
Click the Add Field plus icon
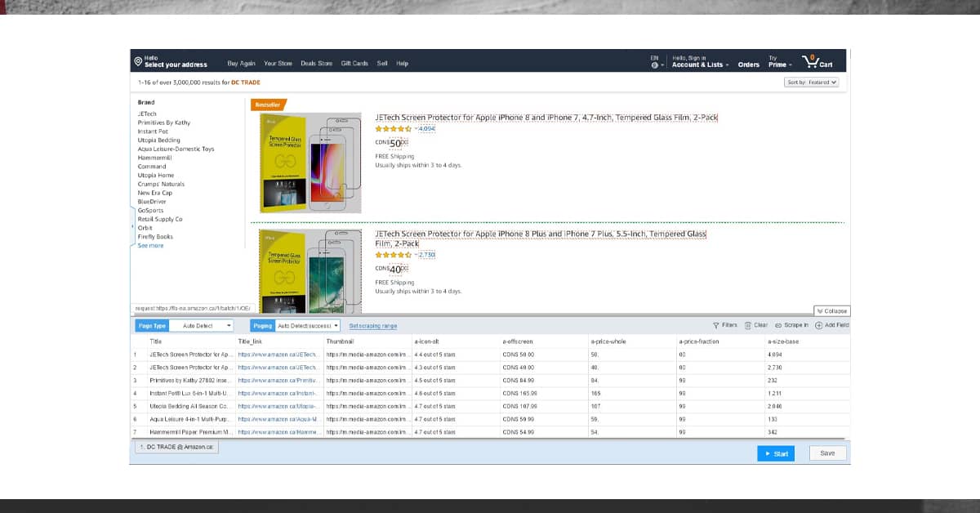click(818, 325)
